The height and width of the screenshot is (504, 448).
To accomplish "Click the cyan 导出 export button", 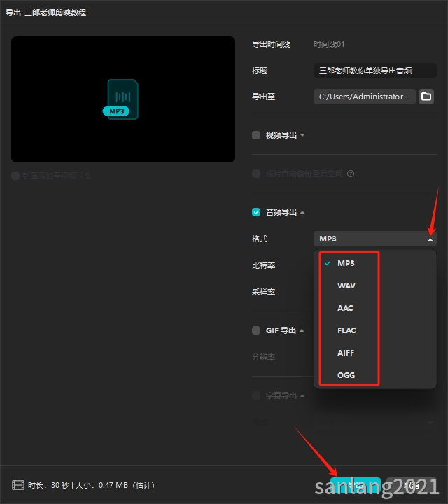I will (x=356, y=485).
